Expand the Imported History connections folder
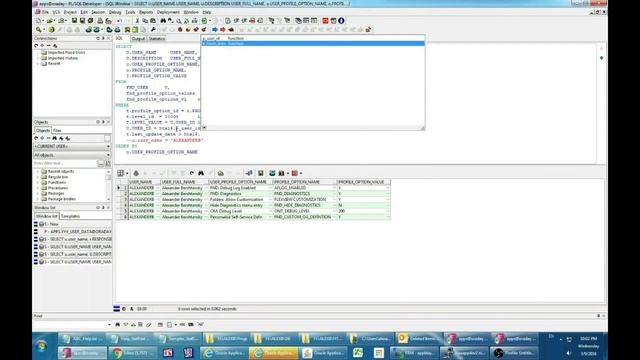 pos(38,58)
